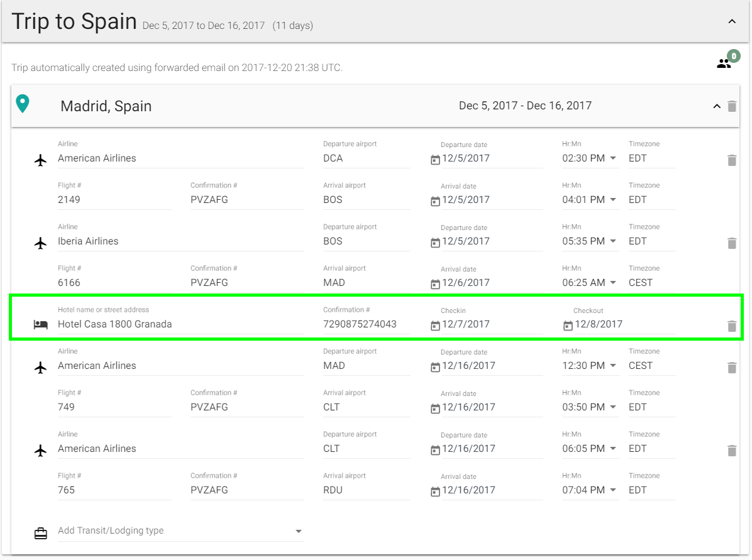Open calendar for CLT departure date
Screen dimensions: 752x560
click(x=435, y=450)
